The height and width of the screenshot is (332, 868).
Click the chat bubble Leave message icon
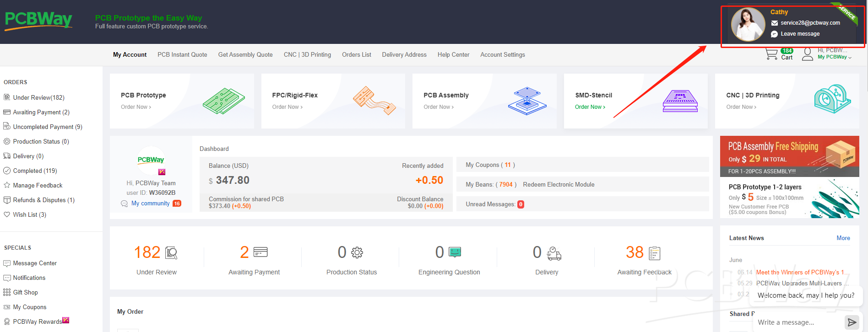point(775,34)
